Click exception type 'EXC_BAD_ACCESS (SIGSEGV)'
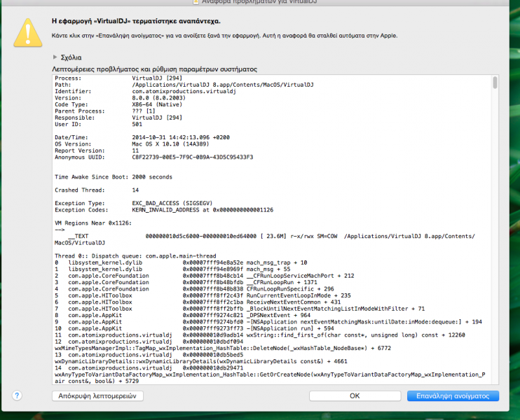This screenshot has height=420, width=520. (172, 203)
